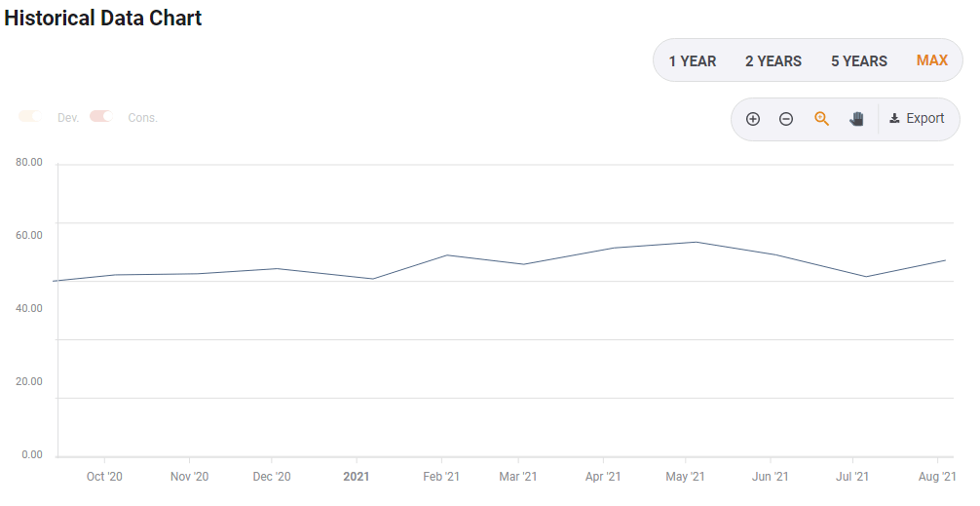
Task: Switch to the 1 YEAR range
Action: pyautogui.click(x=692, y=61)
